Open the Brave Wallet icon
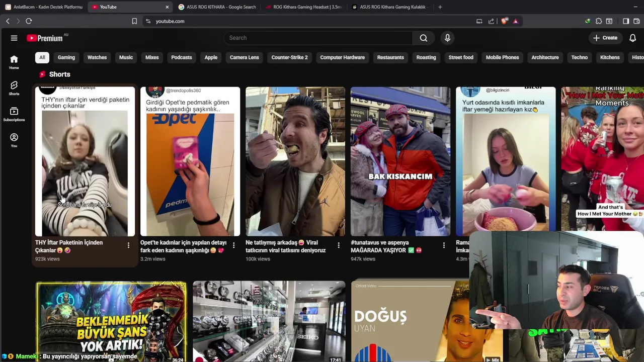 click(x=636, y=21)
